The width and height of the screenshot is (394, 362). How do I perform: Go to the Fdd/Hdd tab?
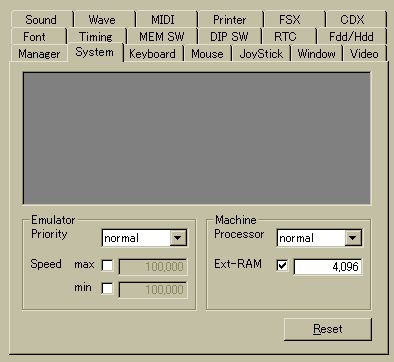pos(351,36)
